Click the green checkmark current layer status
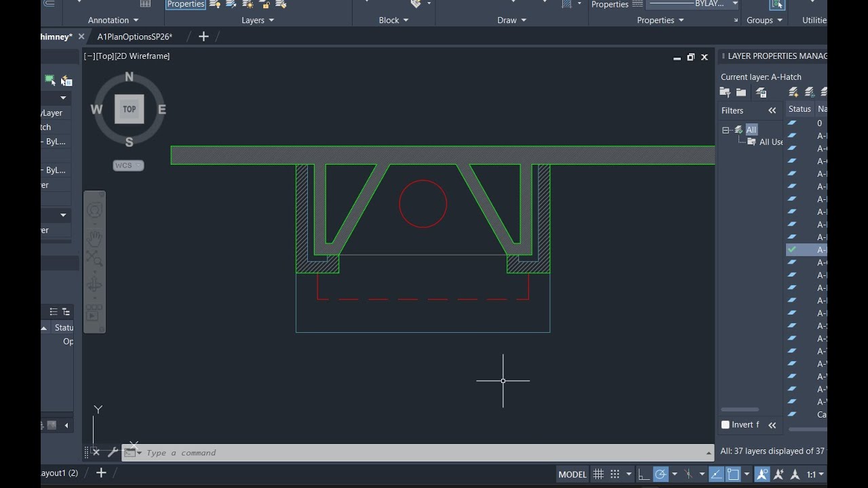The image size is (868, 488). click(x=791, y=250)
